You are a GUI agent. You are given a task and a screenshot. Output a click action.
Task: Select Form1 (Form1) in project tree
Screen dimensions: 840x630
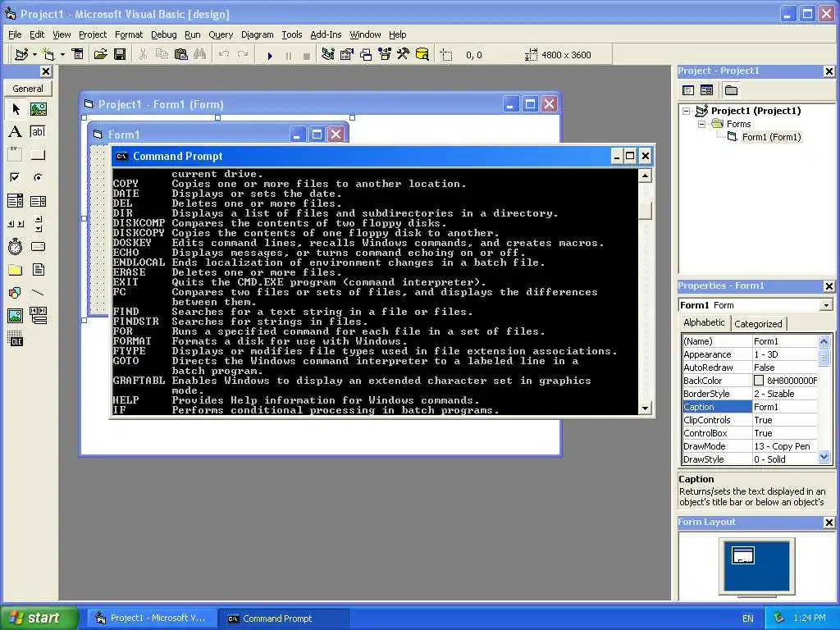coord(771,137)
